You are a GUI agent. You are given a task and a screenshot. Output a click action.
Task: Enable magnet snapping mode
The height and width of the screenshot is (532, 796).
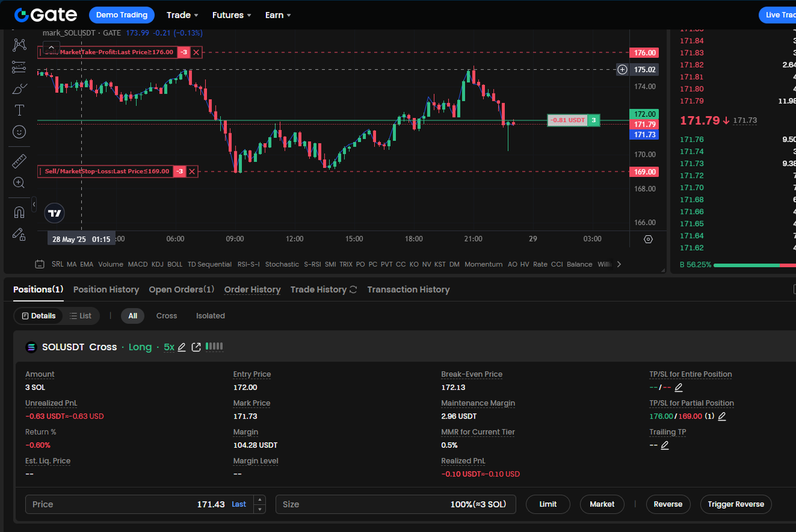[x=19, y=211]
